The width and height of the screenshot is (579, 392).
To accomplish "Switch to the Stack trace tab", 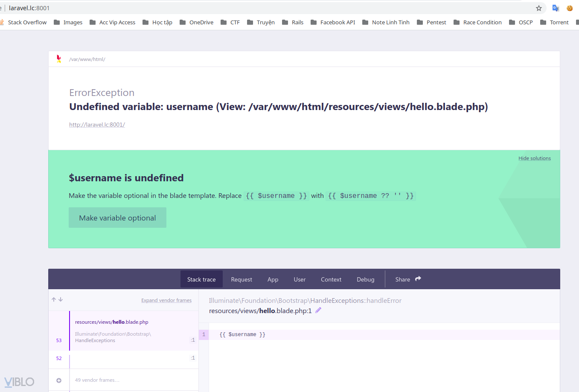I will pyautogui.click(x=201, y=279).
